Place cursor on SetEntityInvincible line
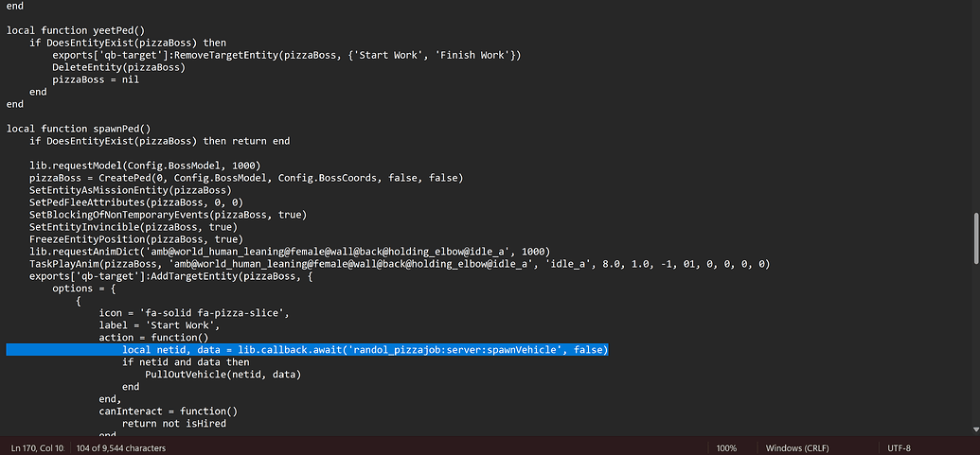980x455 pixels. click(x=133, y=227)
